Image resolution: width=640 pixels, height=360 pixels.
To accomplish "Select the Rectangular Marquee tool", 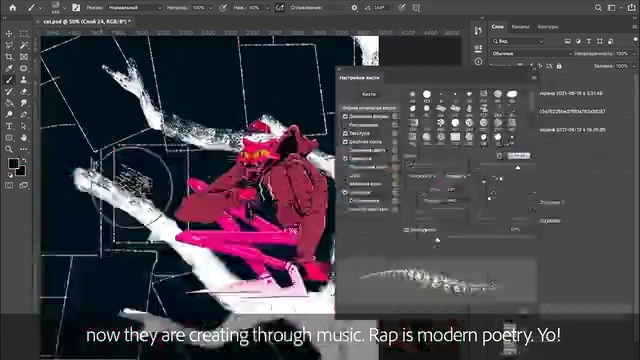I will [x=24, y=34].
